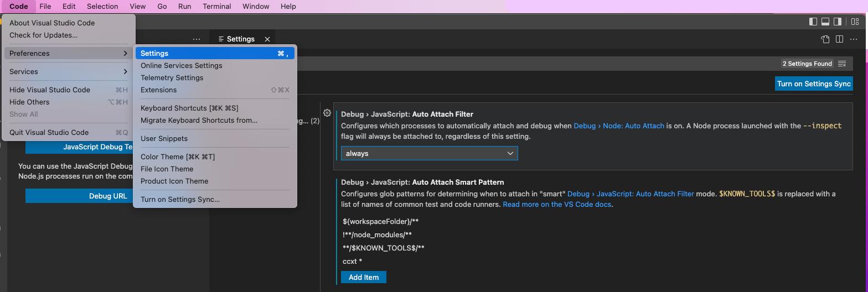Click the Add Item button
The width and height of the screenshot is (868, 292).
(364, 277)
